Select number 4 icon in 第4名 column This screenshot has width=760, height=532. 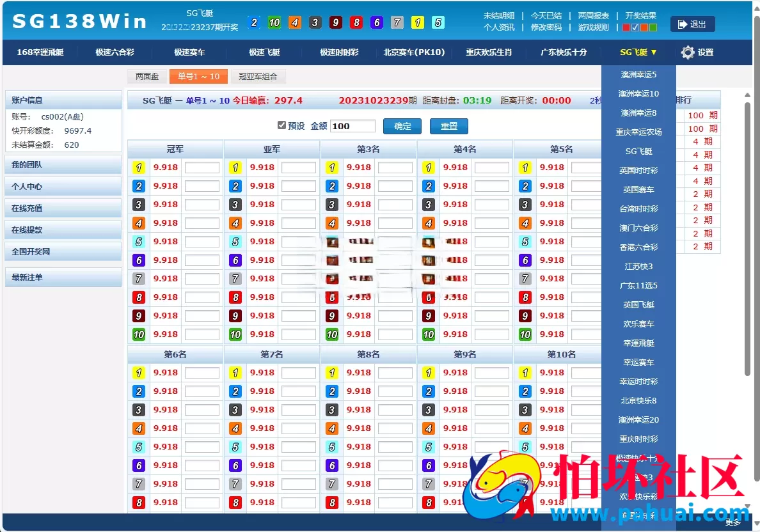[x=428, y=223]
